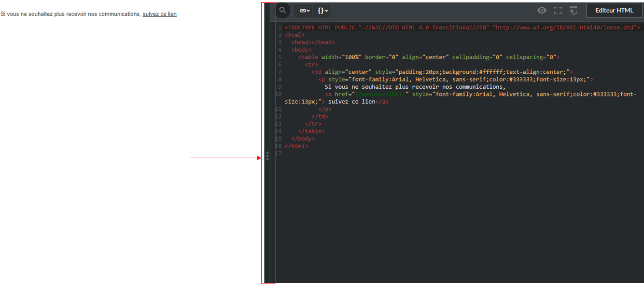Open the insert link dropdown

tap(304, 11)
